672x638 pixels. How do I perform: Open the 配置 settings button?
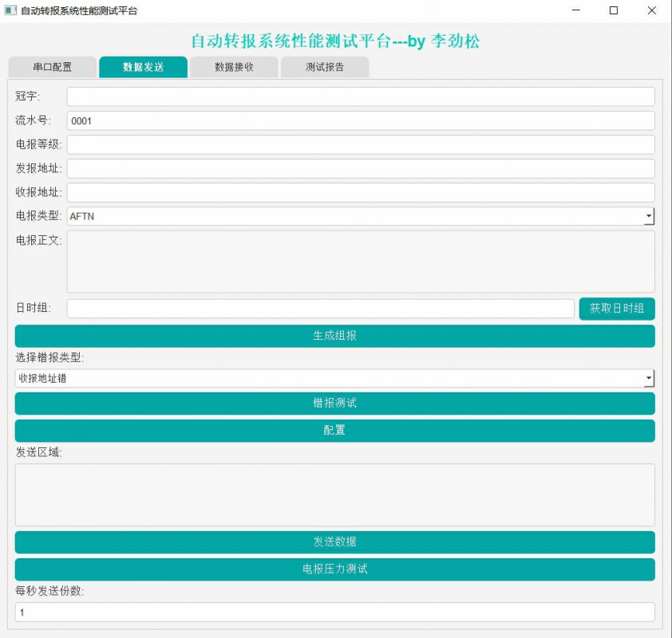click(334, 430)
